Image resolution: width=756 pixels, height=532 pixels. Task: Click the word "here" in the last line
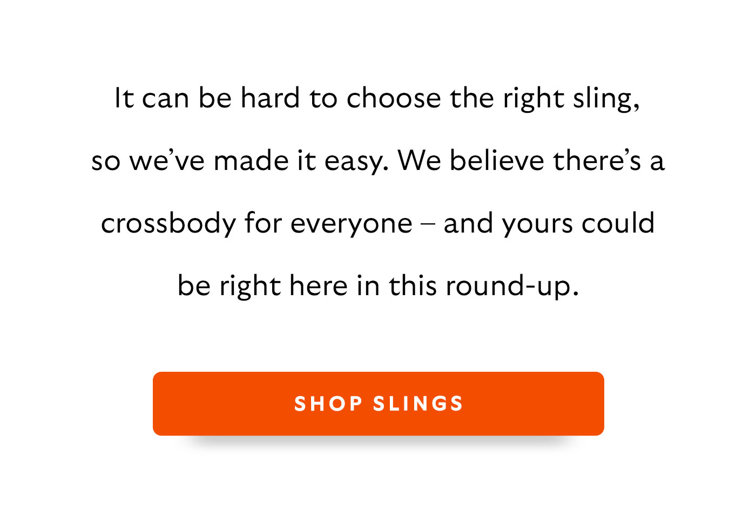point(318,286)
